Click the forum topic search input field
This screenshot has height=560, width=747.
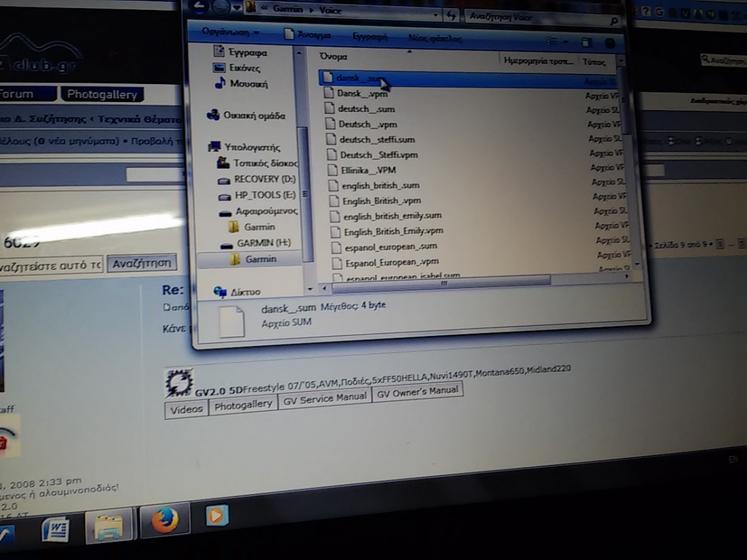click(50, 264)
